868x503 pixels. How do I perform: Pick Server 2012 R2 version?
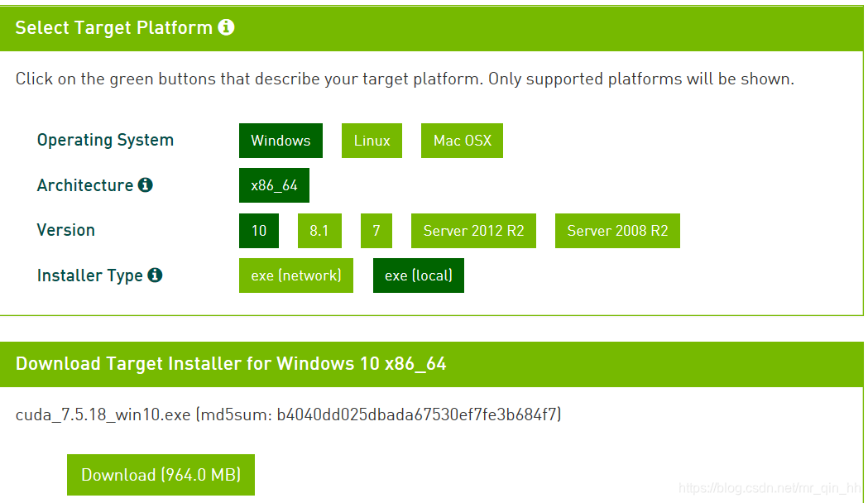473,231
